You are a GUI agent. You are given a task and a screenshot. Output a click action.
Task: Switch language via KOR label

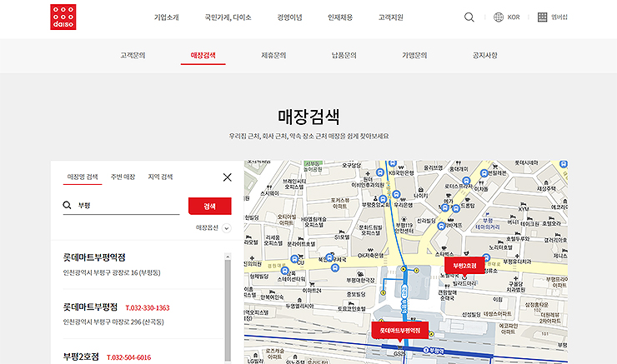(x=514, y=17)
